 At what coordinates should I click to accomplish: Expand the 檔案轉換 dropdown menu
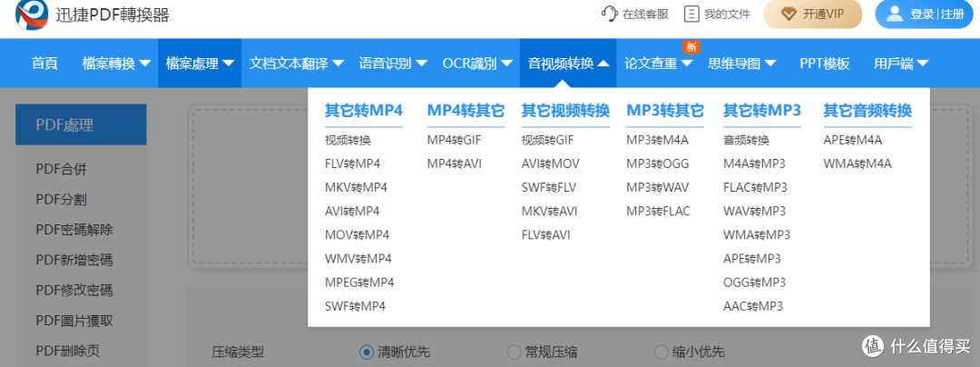pos(116,64)
